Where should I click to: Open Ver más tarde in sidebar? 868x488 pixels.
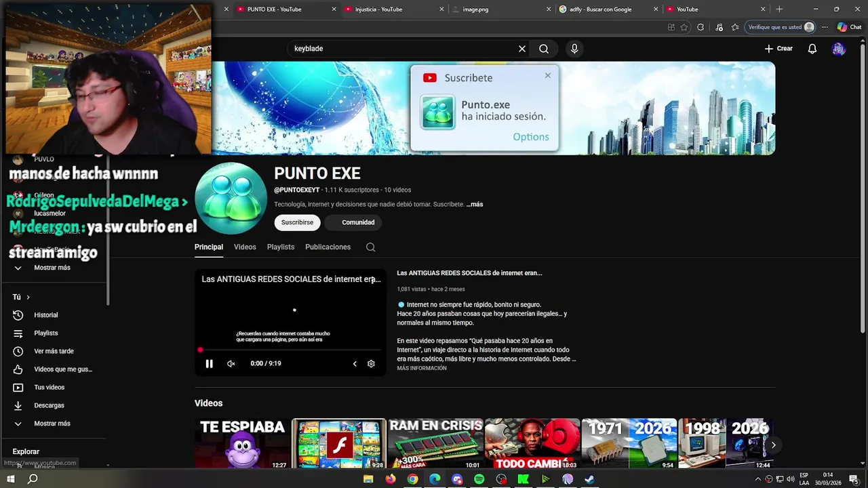[x=54, y=351]
